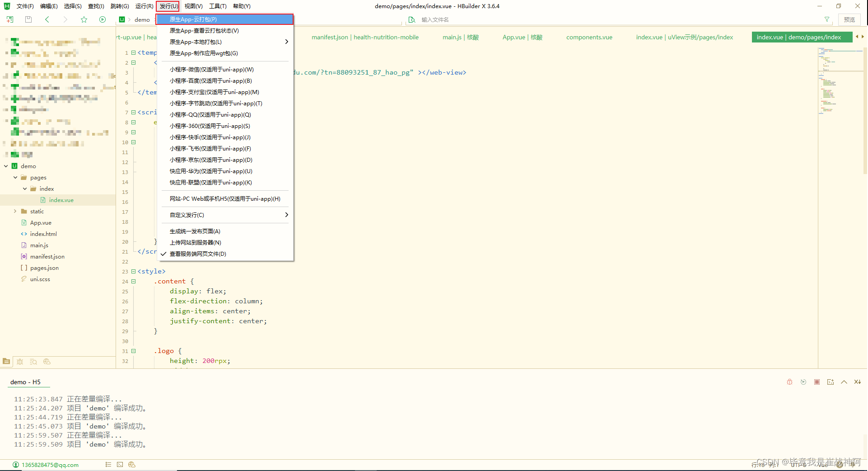Open uni.scss in project tree
The image size is (868, 471).
click(40, 279)
